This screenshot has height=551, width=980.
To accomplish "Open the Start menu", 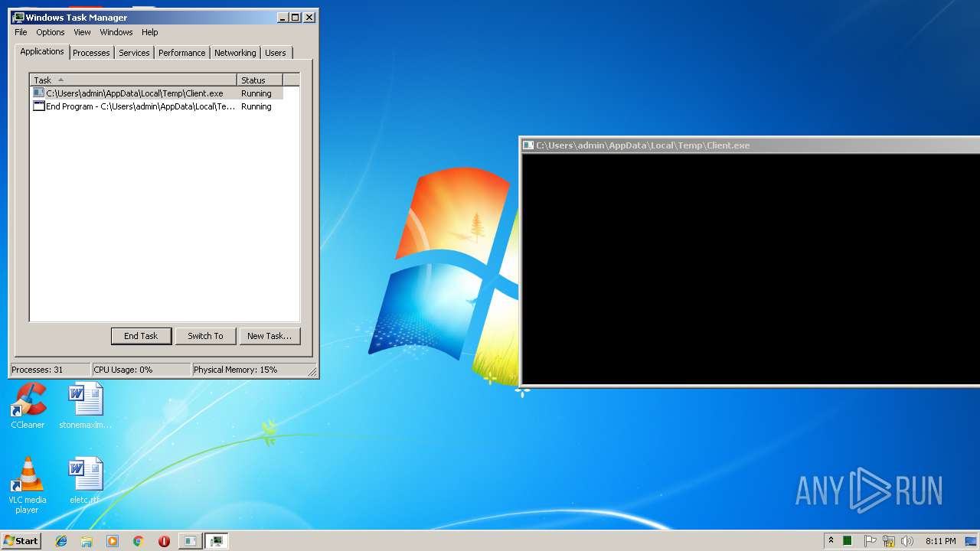I will (x=21, y=540).
